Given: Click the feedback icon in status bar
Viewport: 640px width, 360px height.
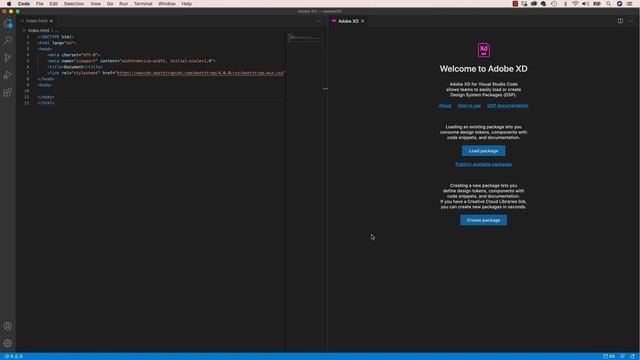Looking at the screenshot, I should [622, 356].
